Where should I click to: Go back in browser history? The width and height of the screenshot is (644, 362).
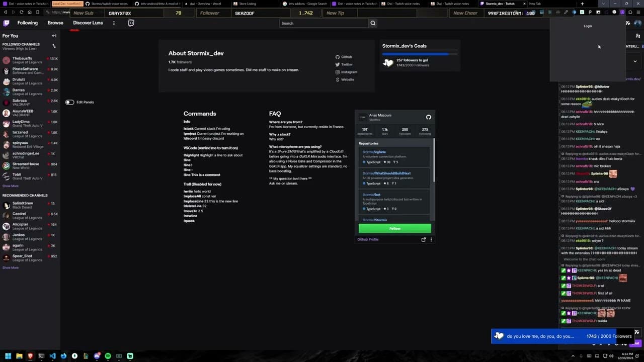[x=6, y=12]
